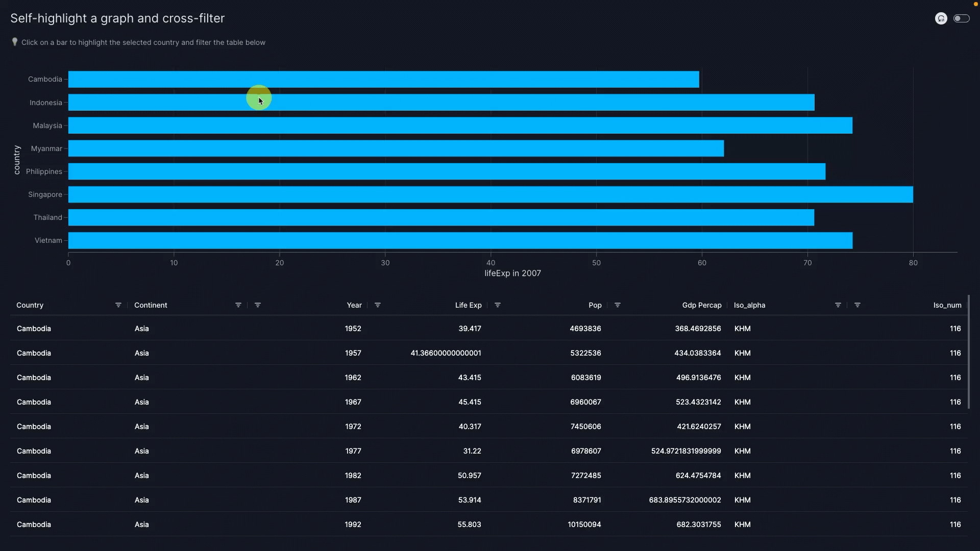Click the reset controls icon button
Viewport: 980px width, 551px height.
(941, 18)
